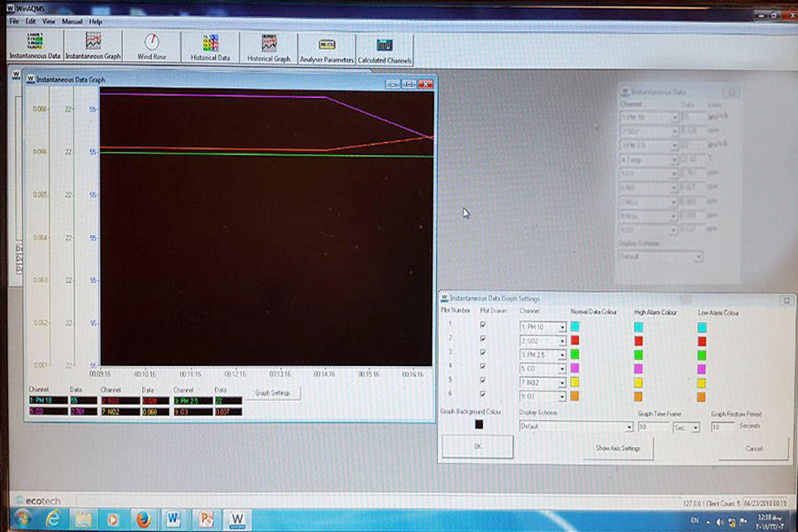Viewport: 798px width, 532px height.
Task: Open the Instantaneous Graph toolbar icon
Action: point(93,47)
